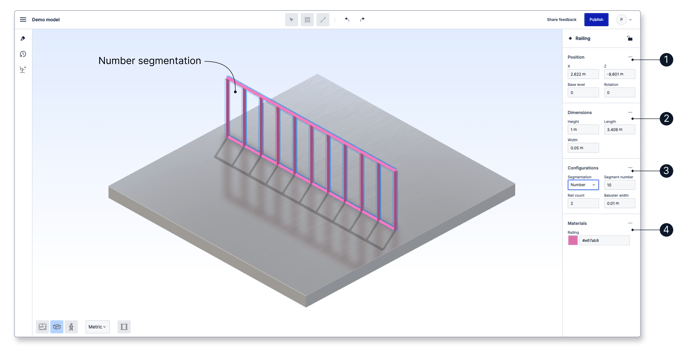Pick the line drawing tool
Viewport: 688px width, 362px height.
[323, 20]
